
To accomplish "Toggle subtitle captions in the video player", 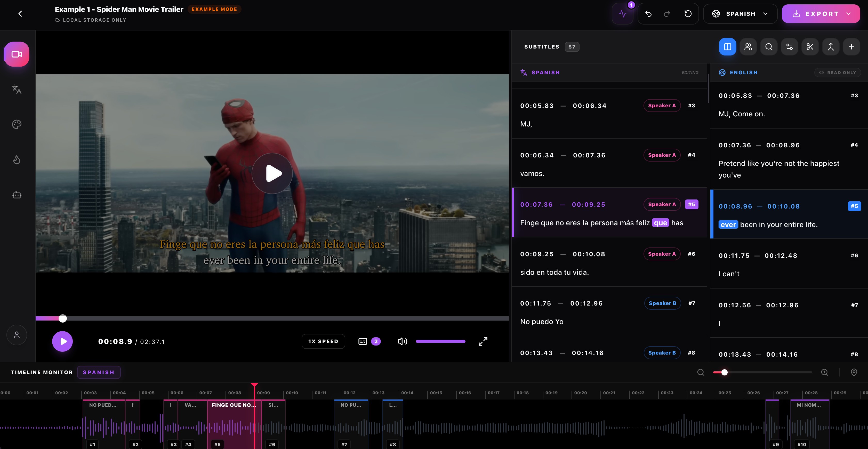I will pos(362,341).
